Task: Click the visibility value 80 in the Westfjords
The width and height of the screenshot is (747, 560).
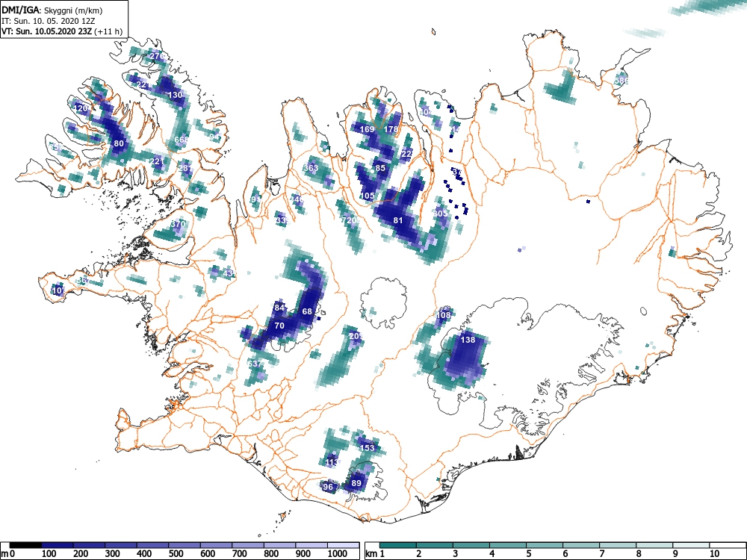Action: [119, 143]
